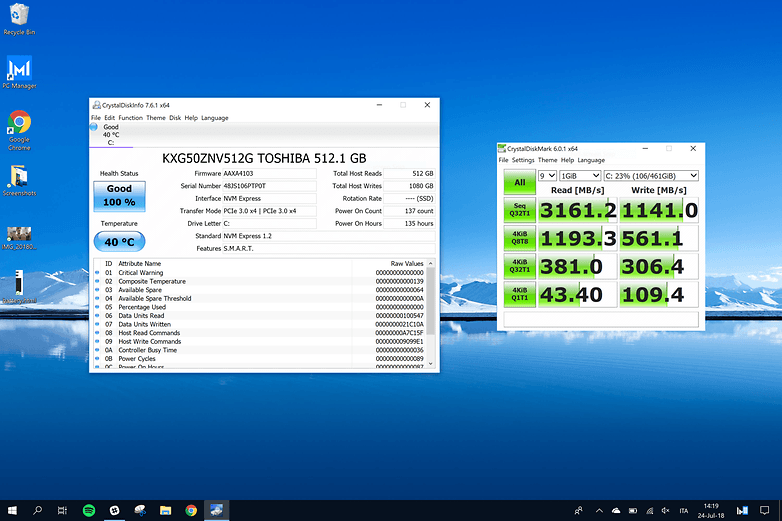Screen dimensions: 782x521
Task: Click the Raw Values column header
Action: point(406,263)
